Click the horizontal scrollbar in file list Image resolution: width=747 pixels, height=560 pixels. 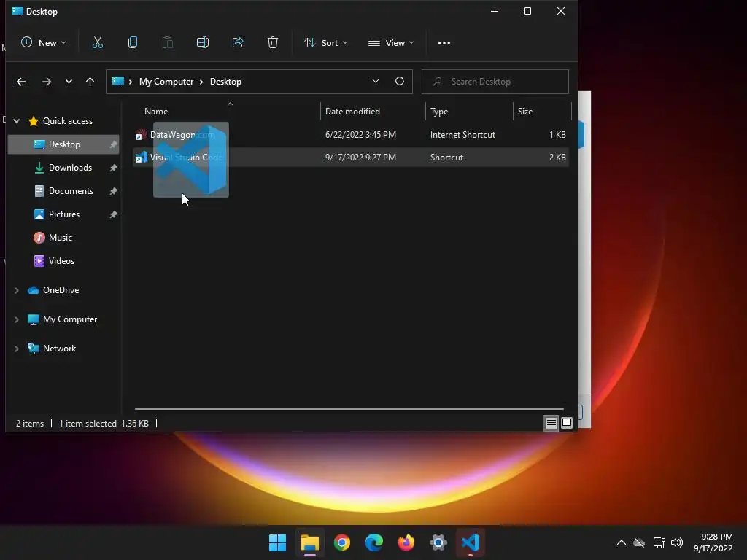coord(349,408)
